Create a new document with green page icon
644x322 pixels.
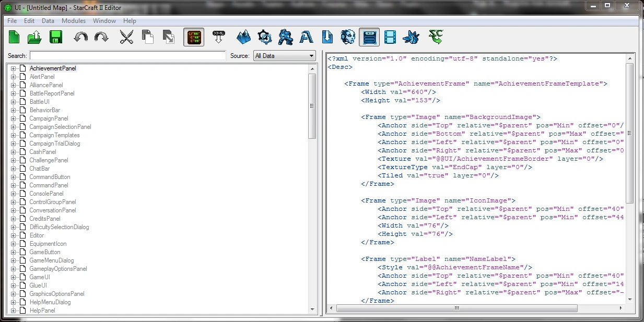(x=15, y=37)
